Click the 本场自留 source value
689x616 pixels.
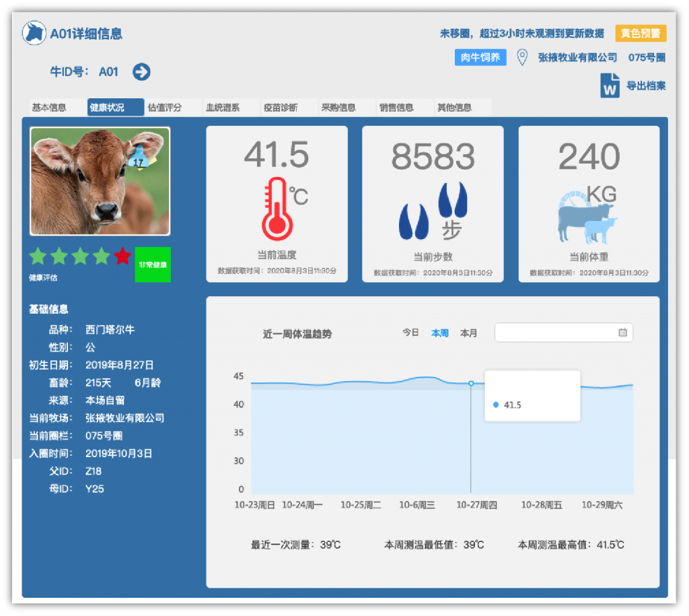point(105,401)
